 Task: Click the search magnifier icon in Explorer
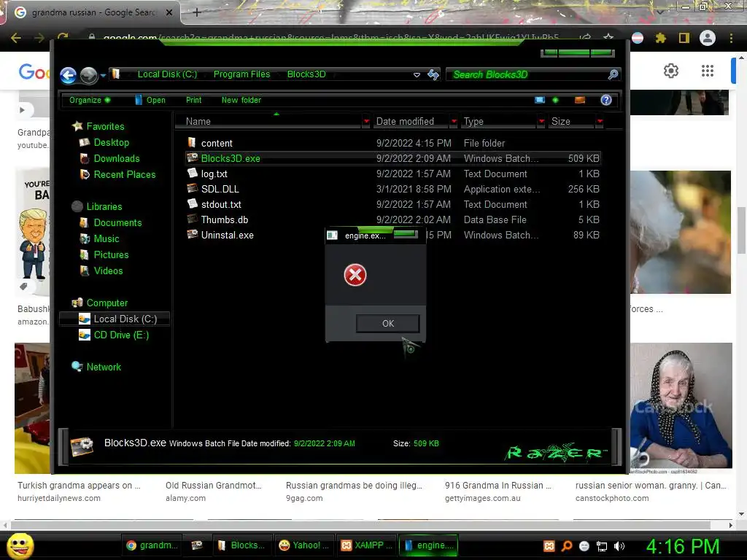click(x=613, y=74)
